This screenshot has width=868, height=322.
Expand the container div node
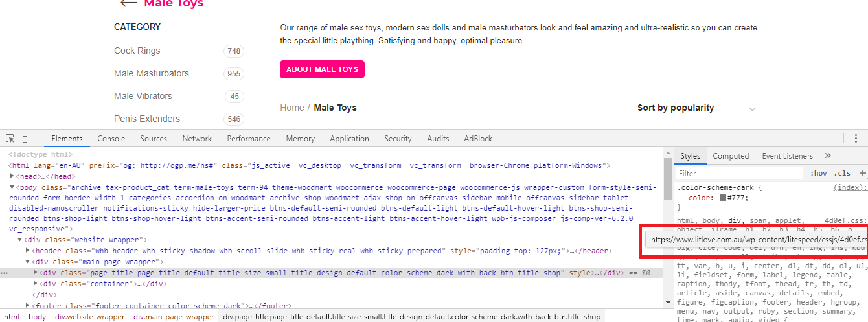point(35,284)
